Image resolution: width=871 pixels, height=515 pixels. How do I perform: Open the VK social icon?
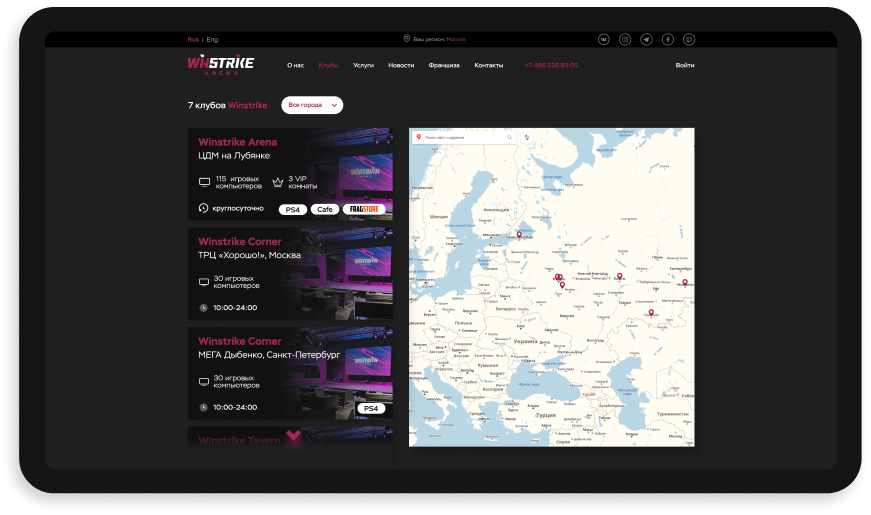[603, 39]
